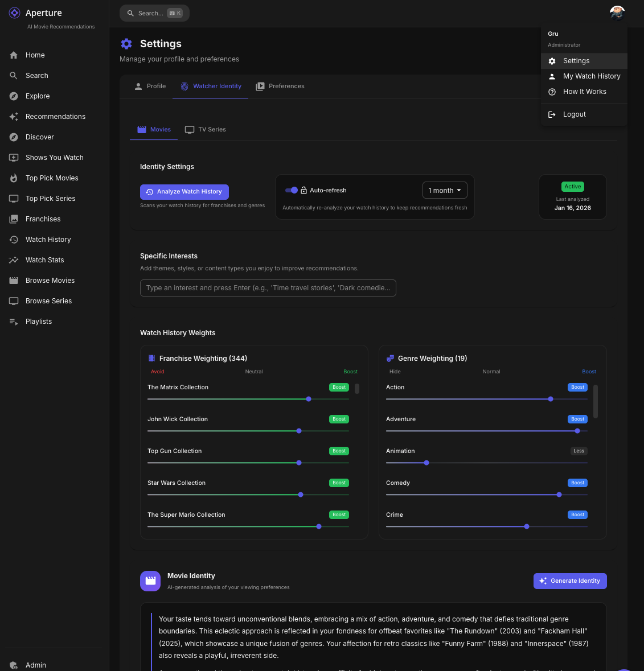The width and height of the screenshot is (644, 671).
Task: Open Watch Stats chart icon
Action: pos(14,260)
